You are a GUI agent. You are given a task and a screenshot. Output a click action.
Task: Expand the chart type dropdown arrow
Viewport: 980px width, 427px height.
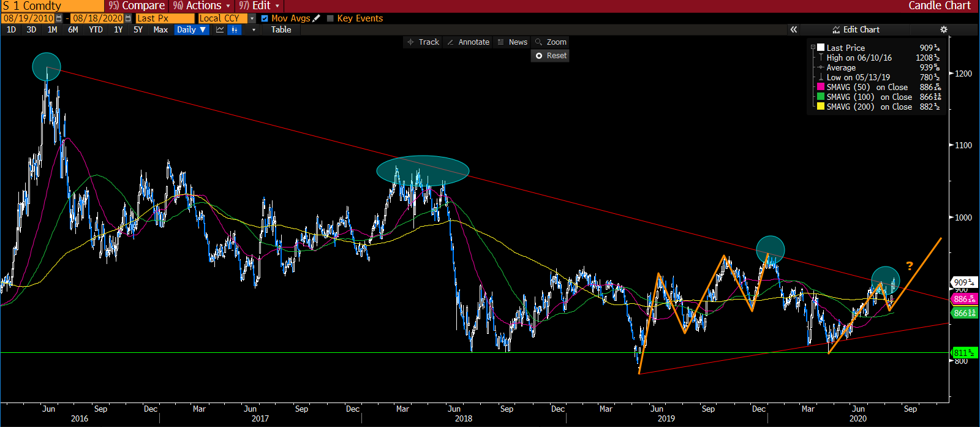tap(254, 29)
